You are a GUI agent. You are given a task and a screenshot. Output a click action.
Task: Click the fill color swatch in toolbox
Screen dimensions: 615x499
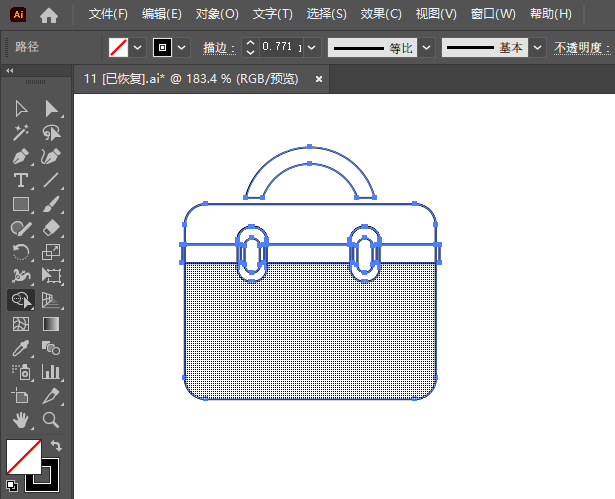[23, 456]
